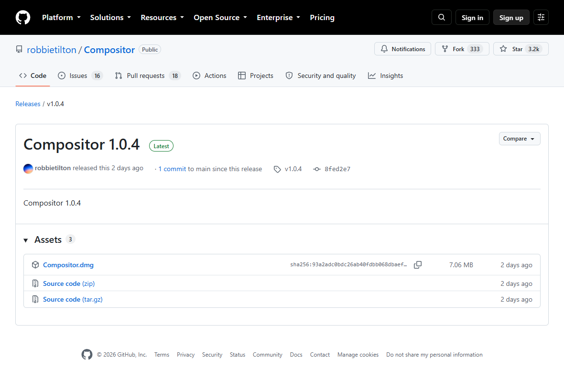
Task: Expand the Solutions menu
Action: [x=110, y=17]
